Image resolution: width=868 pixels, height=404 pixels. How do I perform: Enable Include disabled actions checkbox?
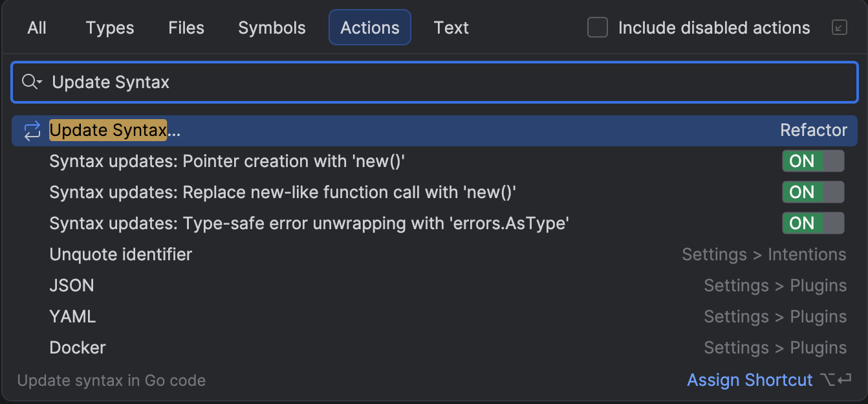coord(598,28)
